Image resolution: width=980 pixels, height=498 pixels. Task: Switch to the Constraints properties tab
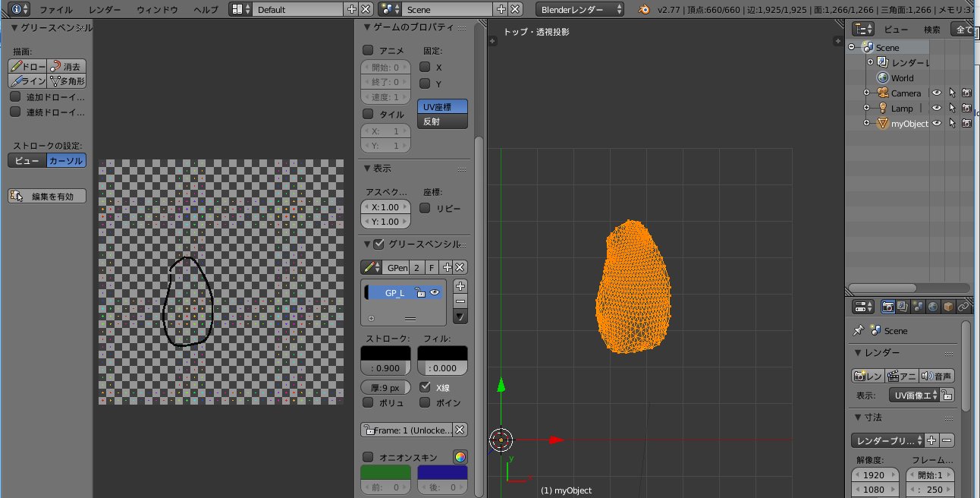tap(963, 307)
